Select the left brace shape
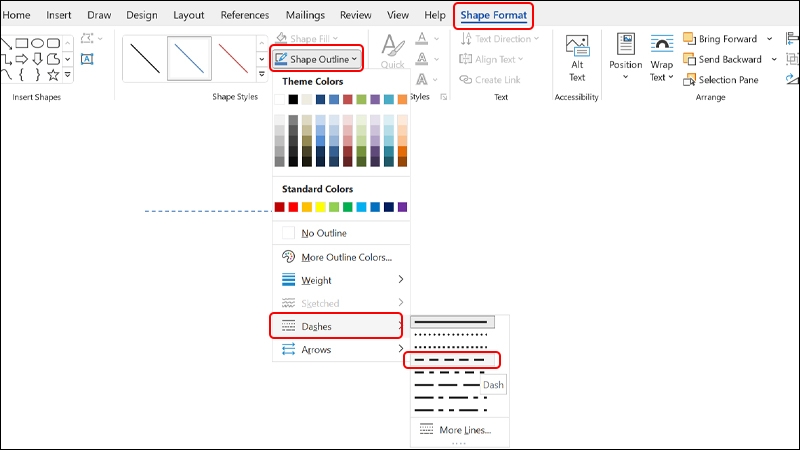The width and height of the screenshot is (800, 450). click(21, 76)
